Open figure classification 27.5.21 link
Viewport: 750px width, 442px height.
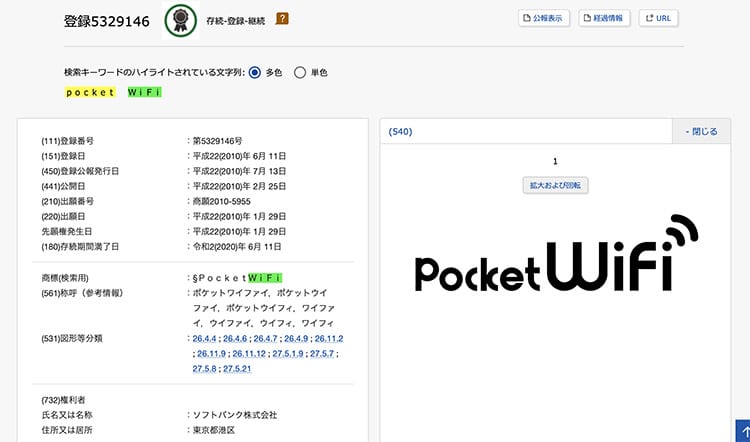pyautogui.click(x=237, y=369)
